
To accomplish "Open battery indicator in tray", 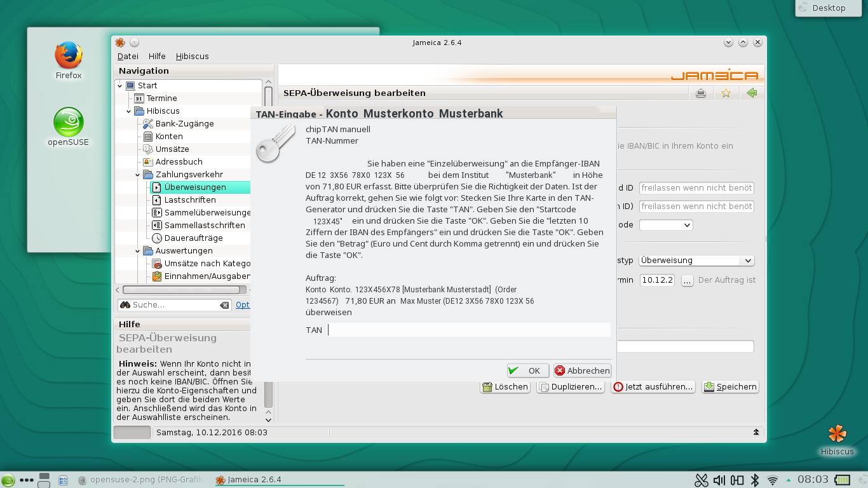I will [843, 480].
